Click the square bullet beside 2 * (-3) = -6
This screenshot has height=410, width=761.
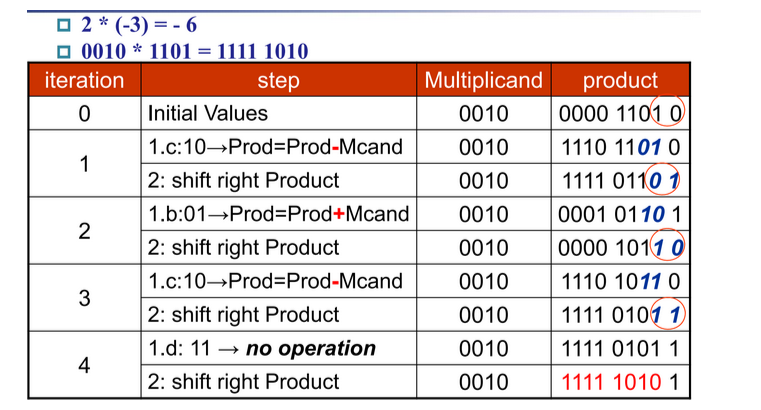click(x=64, y=25)
